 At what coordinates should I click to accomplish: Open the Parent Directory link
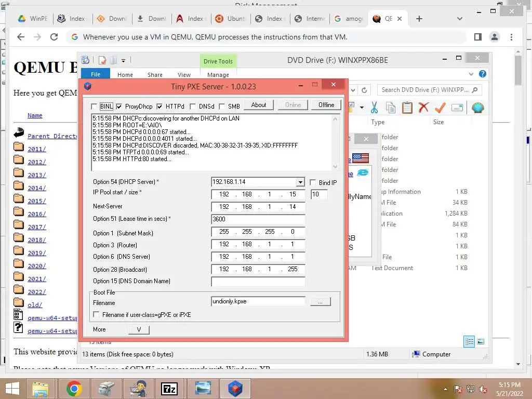pyautogui.click(x=52, y=136)
